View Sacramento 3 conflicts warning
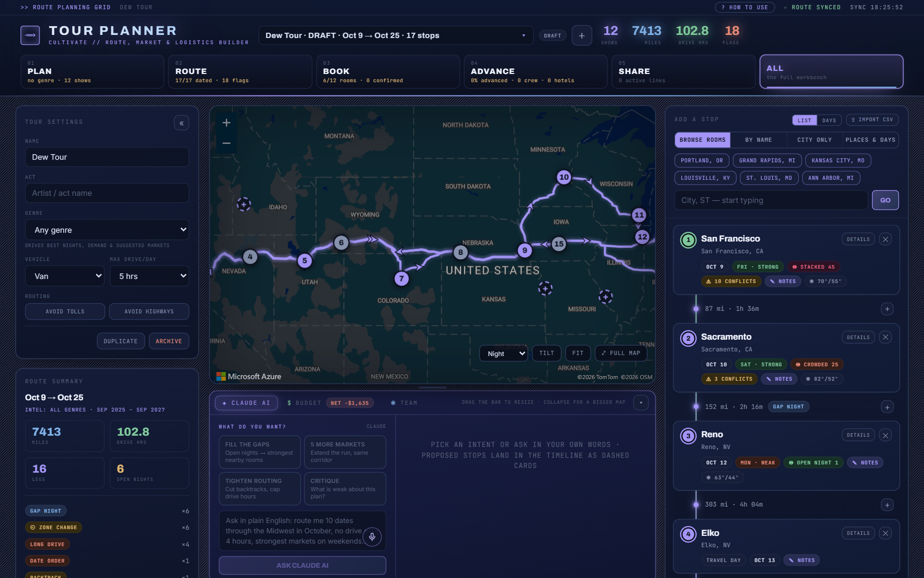924x578 pixels. pyautogui.click(x=729, y=379)
